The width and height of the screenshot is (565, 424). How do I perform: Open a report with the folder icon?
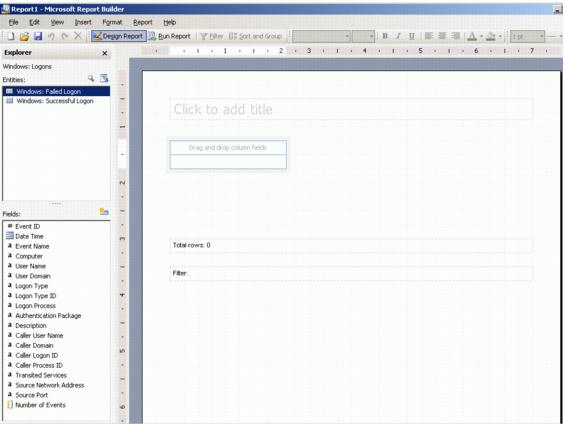24,36
